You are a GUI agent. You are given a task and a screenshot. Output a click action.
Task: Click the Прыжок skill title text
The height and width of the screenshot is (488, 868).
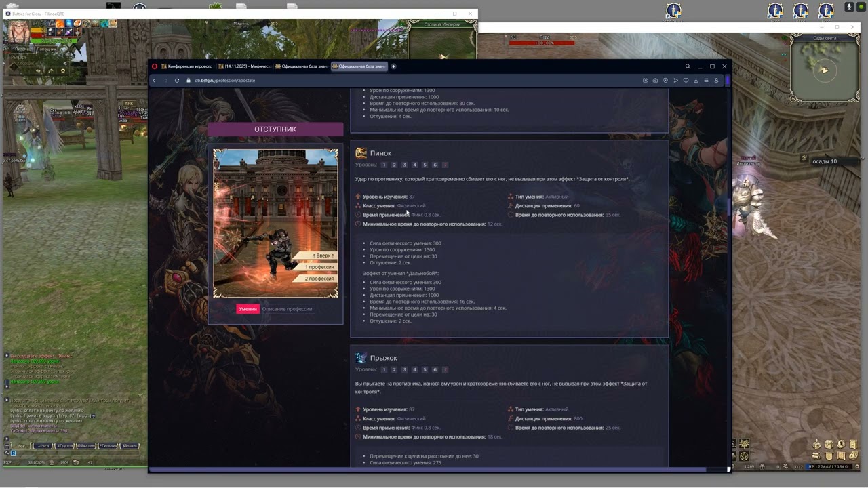[x=384, y=358]
